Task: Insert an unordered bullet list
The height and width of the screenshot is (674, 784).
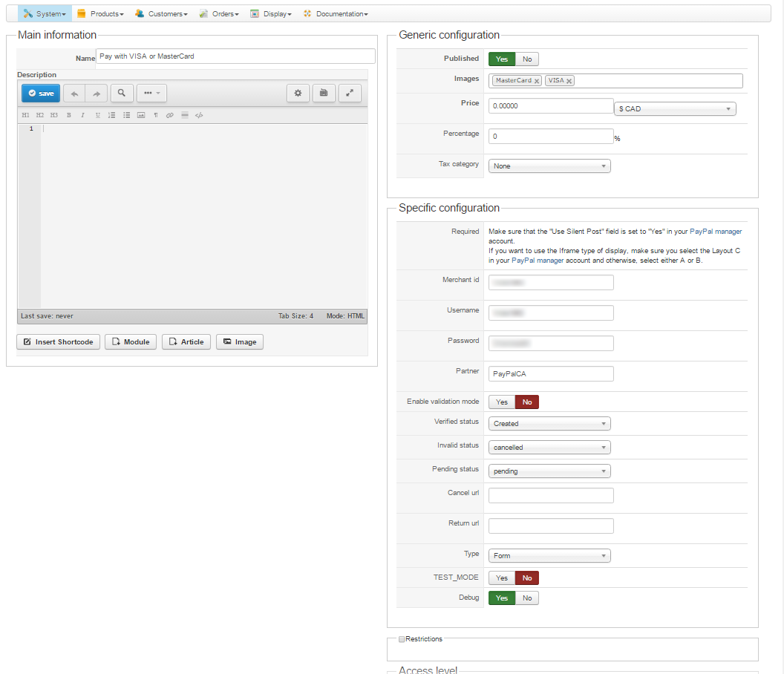Action: 126,115
